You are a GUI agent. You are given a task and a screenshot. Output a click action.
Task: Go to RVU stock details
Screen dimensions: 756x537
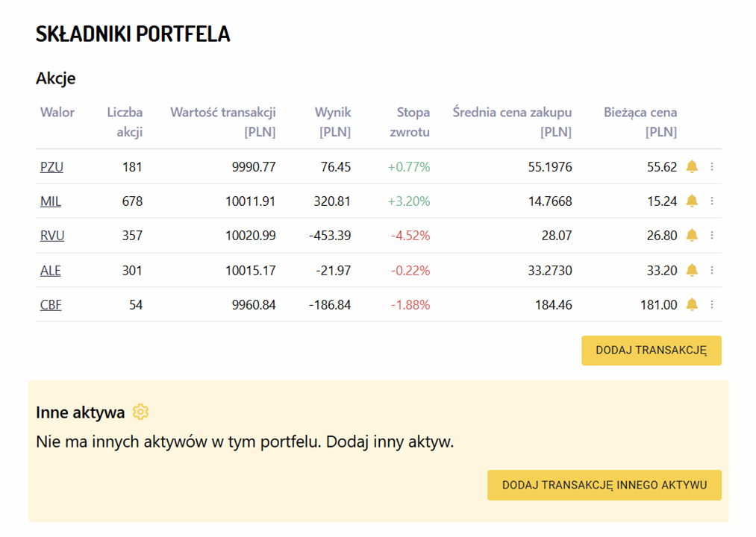coord(52,236)
